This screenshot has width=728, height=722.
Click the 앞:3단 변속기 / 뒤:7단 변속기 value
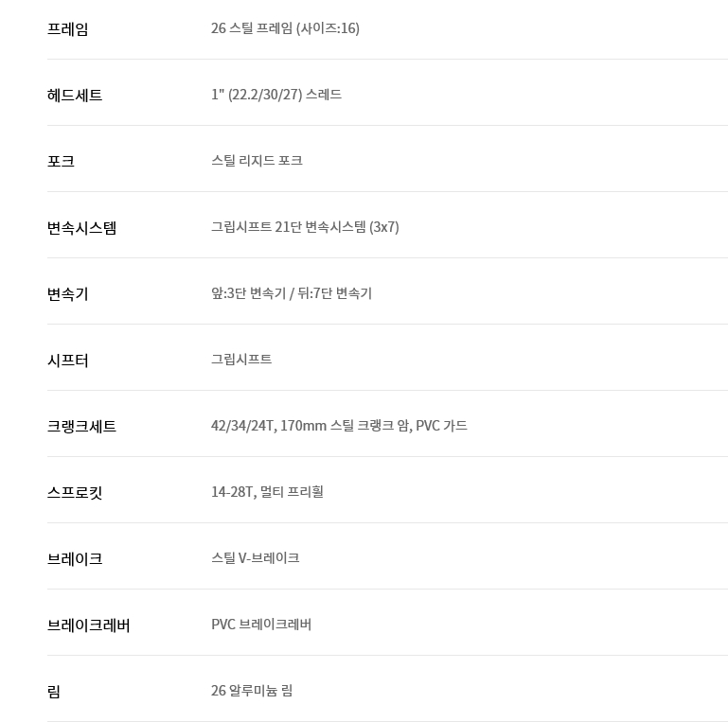click(292, 293)
